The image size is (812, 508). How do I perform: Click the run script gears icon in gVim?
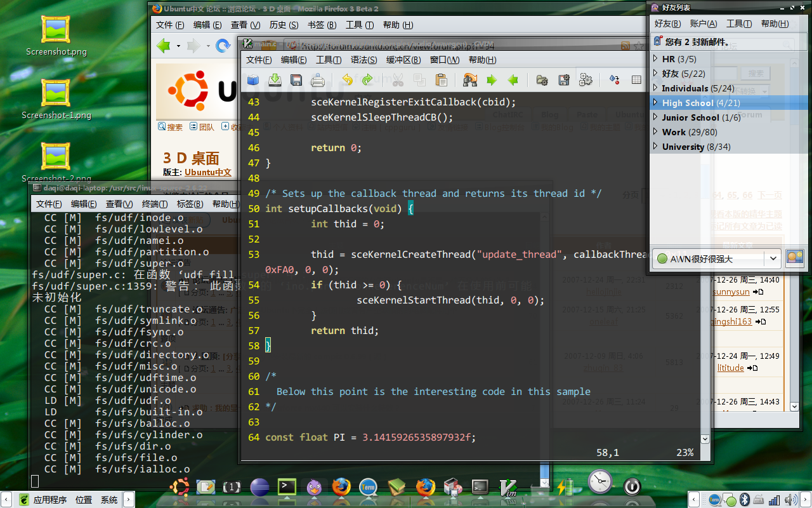(x=586, y=80)
